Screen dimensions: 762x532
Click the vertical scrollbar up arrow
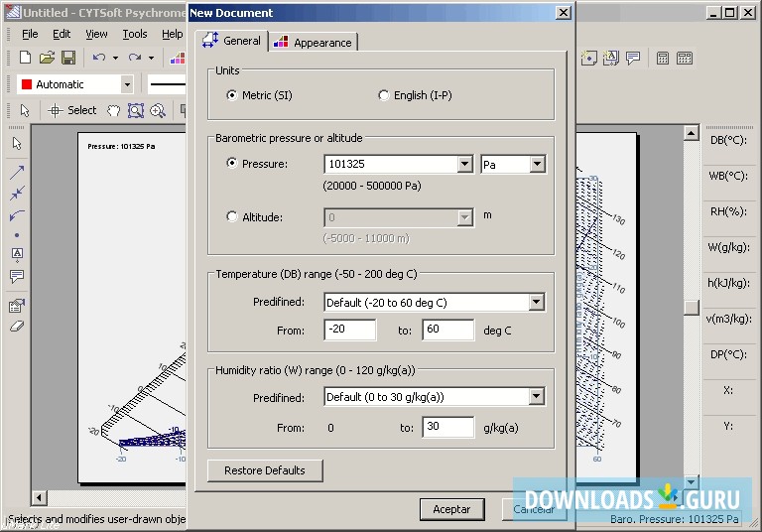coord(691,133)
